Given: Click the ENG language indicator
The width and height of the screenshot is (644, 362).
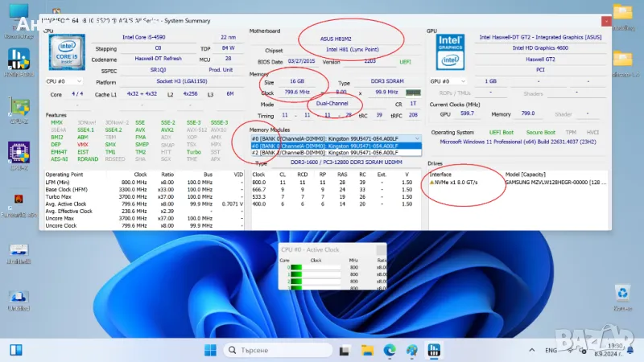Looking at the screenshot, I should pos(552,350).
